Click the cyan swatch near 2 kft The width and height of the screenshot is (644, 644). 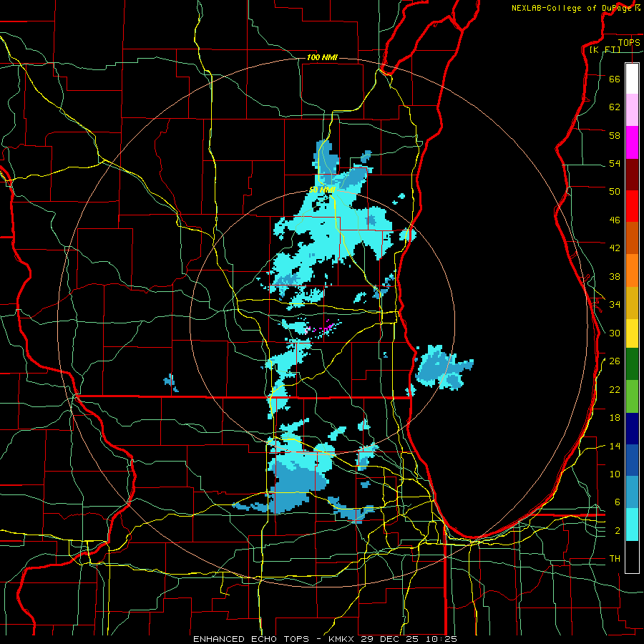[x=632, y=525]
